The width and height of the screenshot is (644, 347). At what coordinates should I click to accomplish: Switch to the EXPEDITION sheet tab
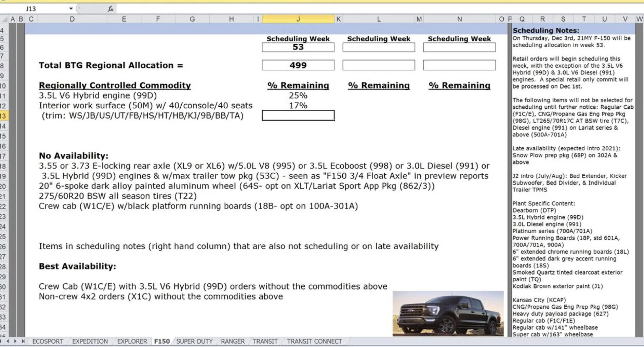pos(90,341)
